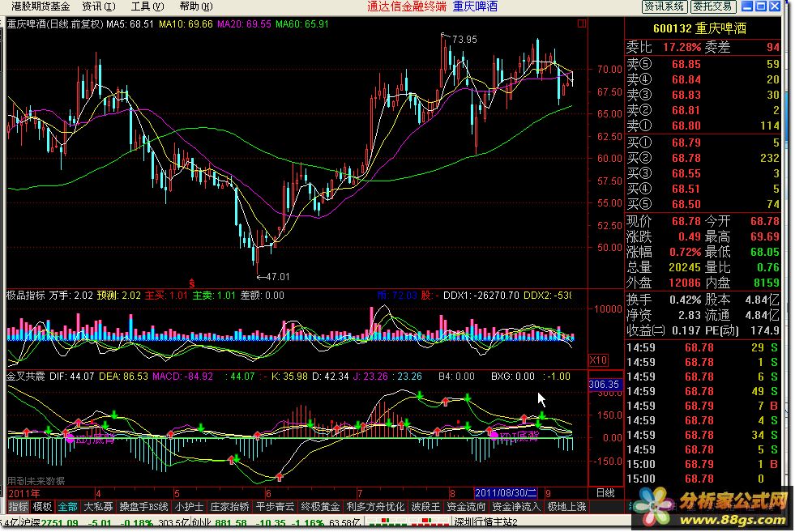
Task: Close the trading terminal window
Action: click(x=775, y=6)
